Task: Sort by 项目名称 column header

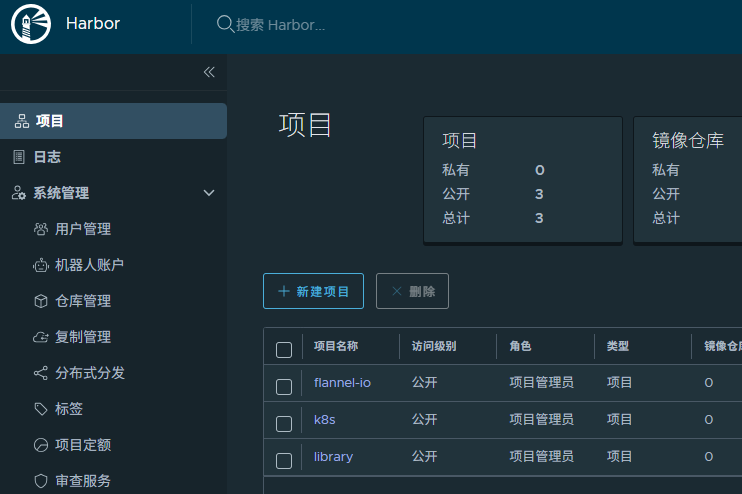Action: [336, 346]
